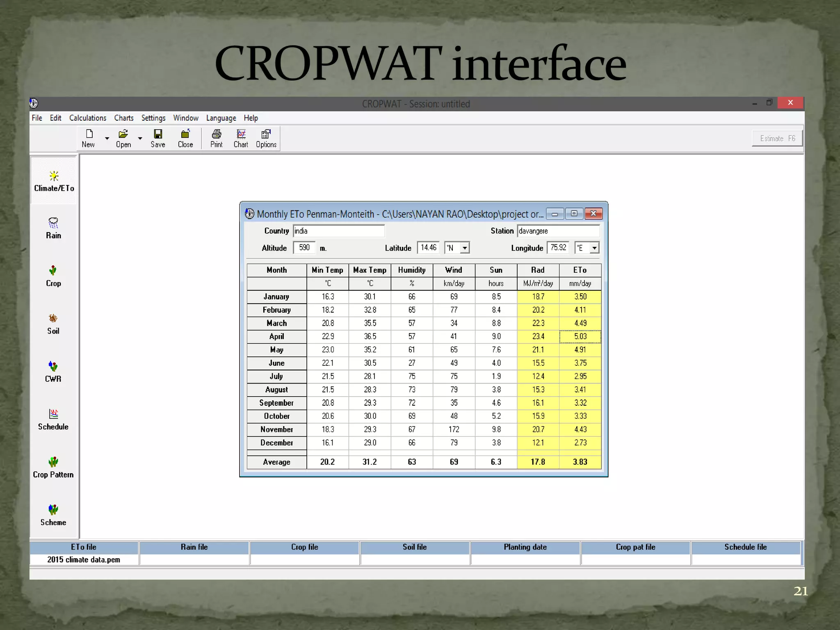Screen dimensions: 840x630
Task: Click the Print toolbar icon
Action: click(x=216, y=138)
